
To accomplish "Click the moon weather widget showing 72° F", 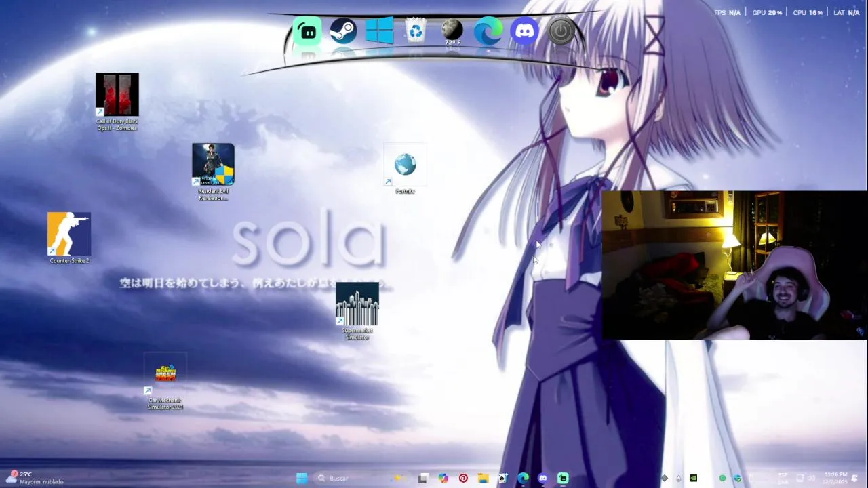I will (x=452, y=32).
